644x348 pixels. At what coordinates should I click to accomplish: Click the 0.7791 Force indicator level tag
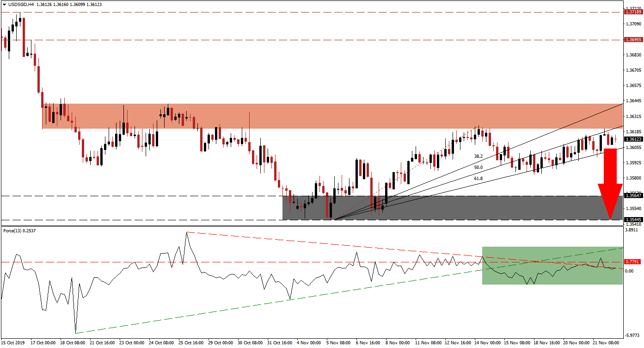click(x=632, y=261)
